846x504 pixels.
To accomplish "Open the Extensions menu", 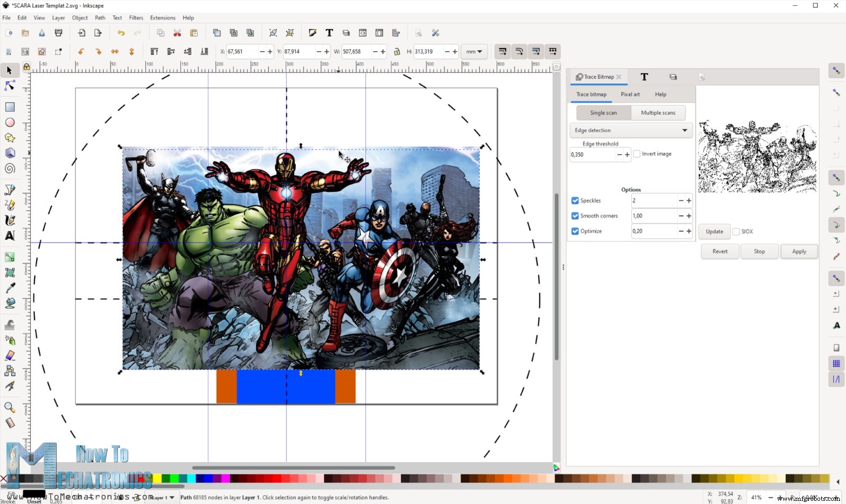I will click(x=162, y=17).
